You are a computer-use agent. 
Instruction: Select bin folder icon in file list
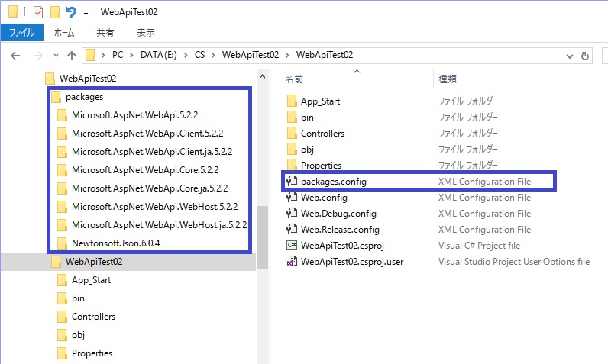point(292,117)
